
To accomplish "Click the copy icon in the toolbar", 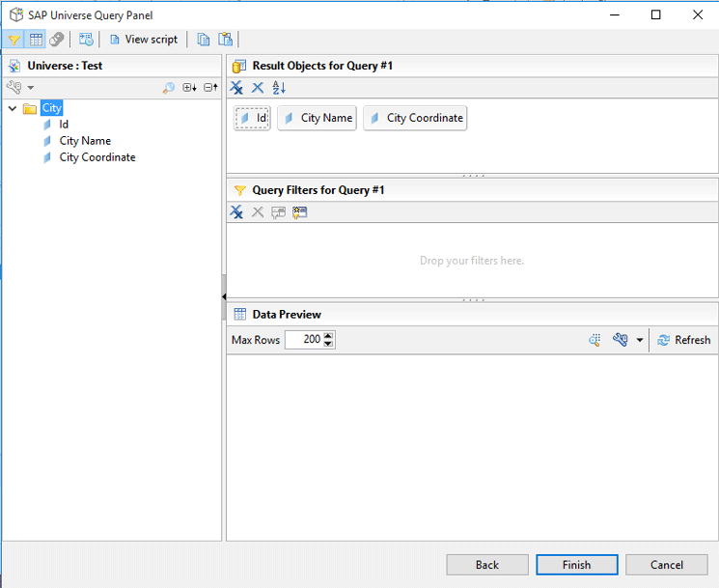I will tap(203, 40).
